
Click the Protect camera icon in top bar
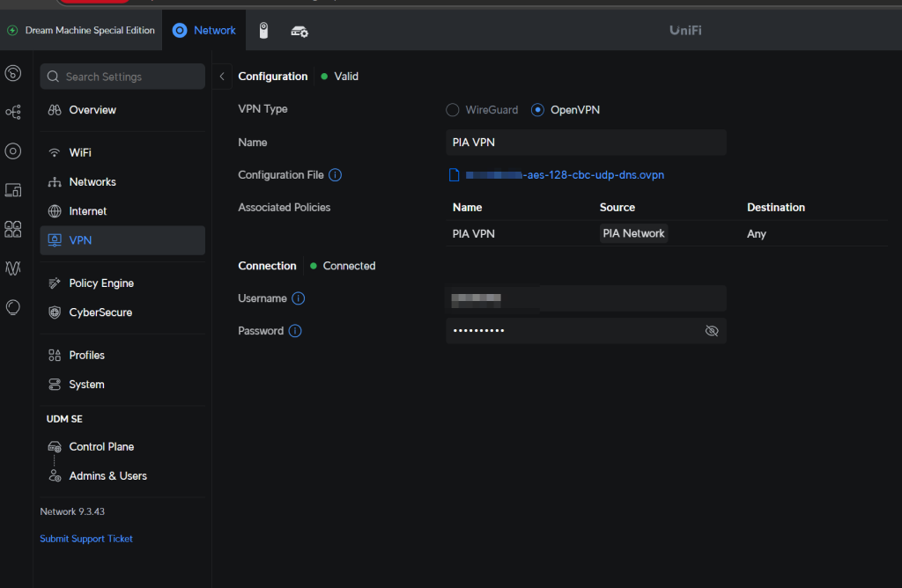(x=263, y=31)
